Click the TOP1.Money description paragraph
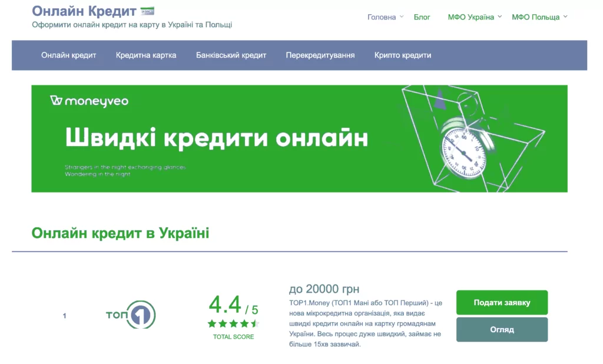Image resolution: width=603 pixels, height=364 pixels. (x=366, y=323)
